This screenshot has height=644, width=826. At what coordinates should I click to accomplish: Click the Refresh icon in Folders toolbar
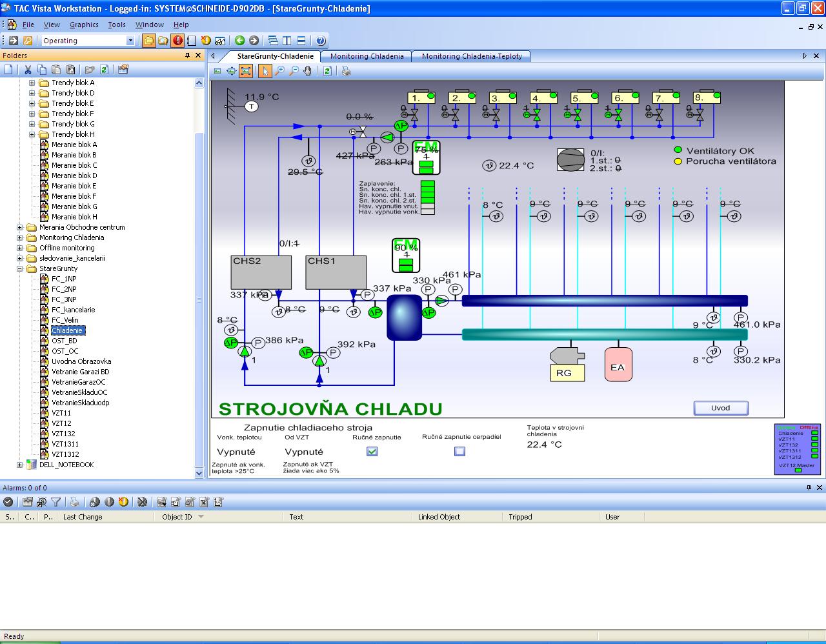[x=104, y=70]
